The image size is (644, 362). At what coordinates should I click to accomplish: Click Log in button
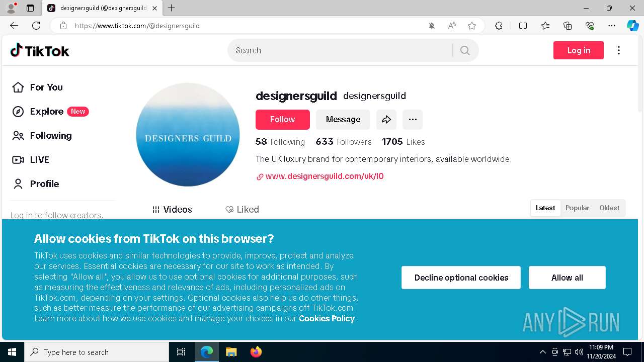pos(579,50)
